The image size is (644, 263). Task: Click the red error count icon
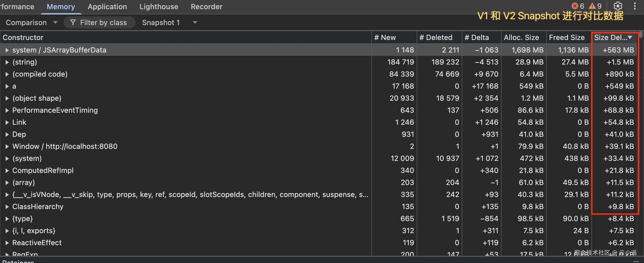pos(575,6)
